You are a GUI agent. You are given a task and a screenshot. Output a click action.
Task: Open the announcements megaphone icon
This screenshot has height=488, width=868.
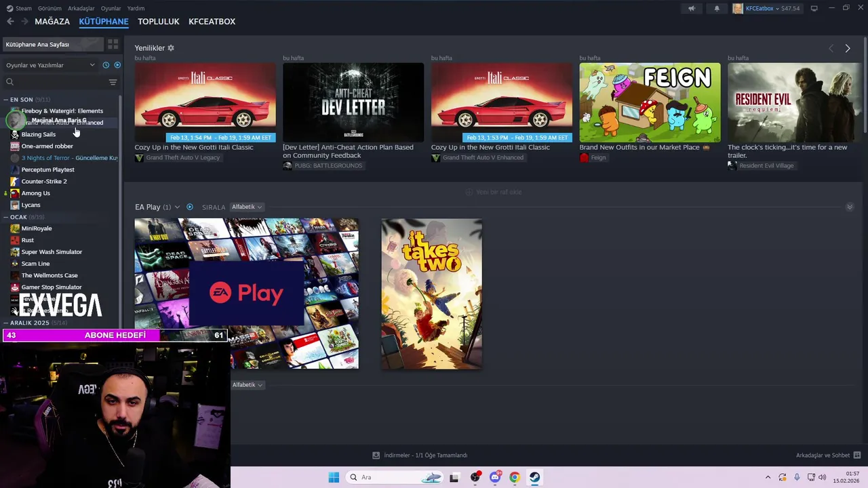pos(691,8)
